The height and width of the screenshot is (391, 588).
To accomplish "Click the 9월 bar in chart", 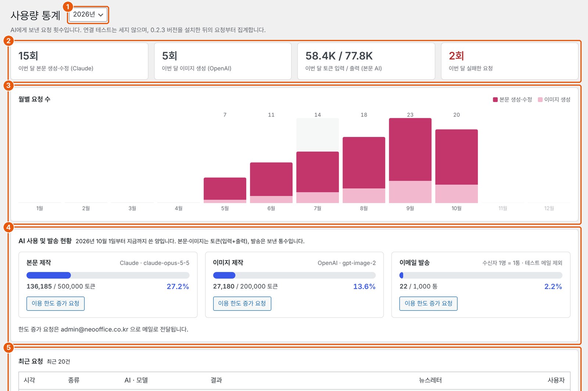I will pyautogui.click(x=410, y=160).
